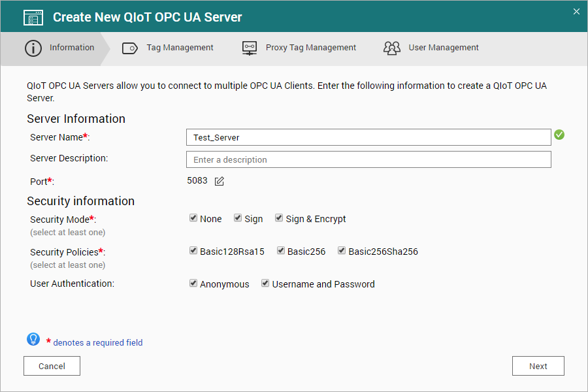Click the Tag Management tag icon

[x=130, y=48]
